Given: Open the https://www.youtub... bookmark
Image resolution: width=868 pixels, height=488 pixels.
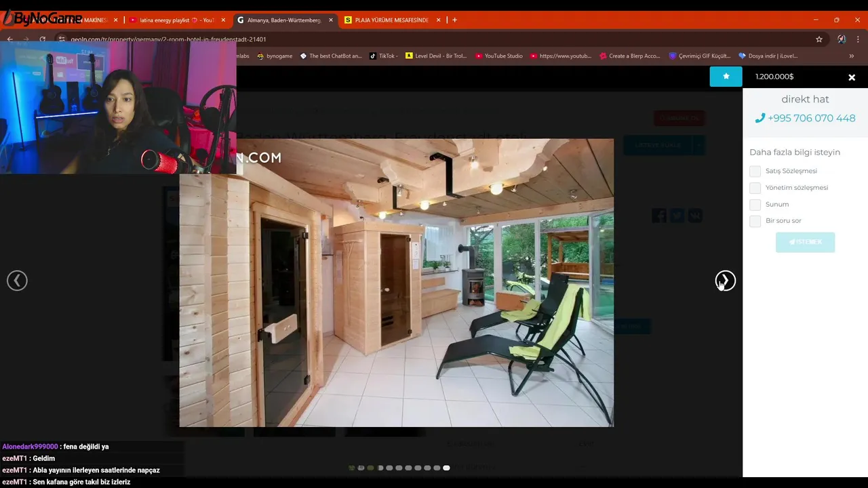Looking at the screenshot, I should click(x=561, y=56).
